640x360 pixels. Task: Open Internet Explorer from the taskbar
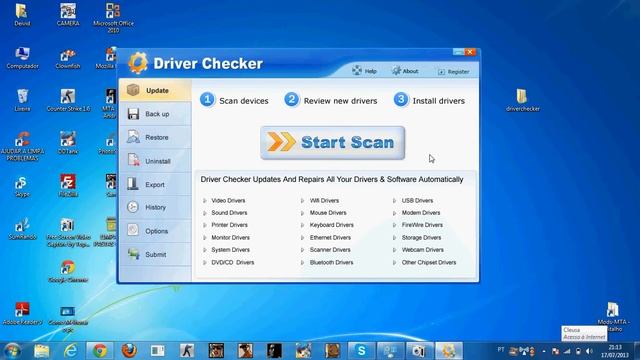71,351
